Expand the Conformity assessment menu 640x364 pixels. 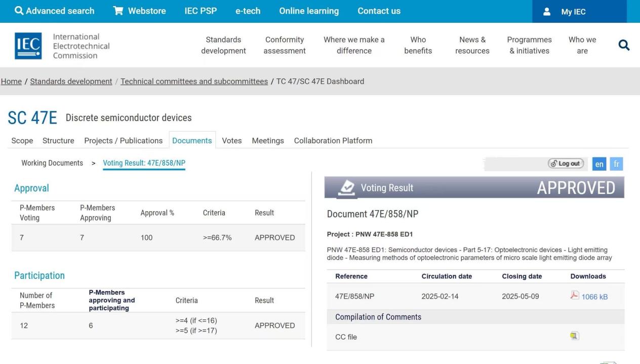[x=285, y=45]
